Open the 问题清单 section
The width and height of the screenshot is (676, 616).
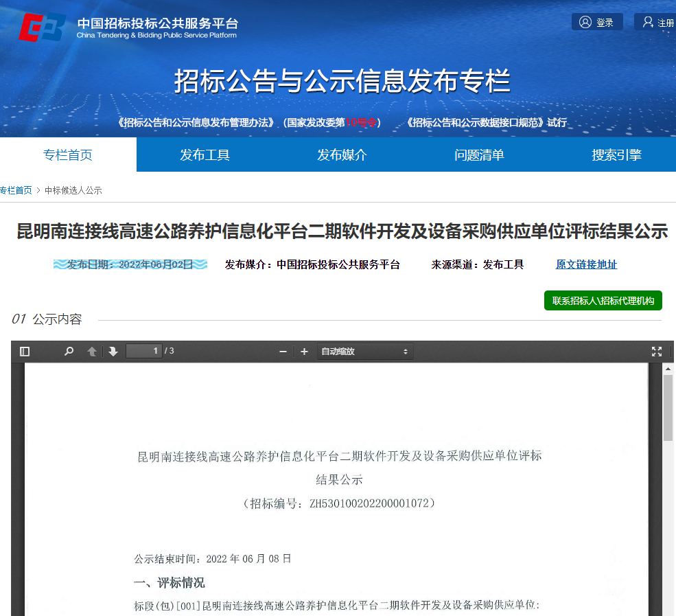point(480,156)
